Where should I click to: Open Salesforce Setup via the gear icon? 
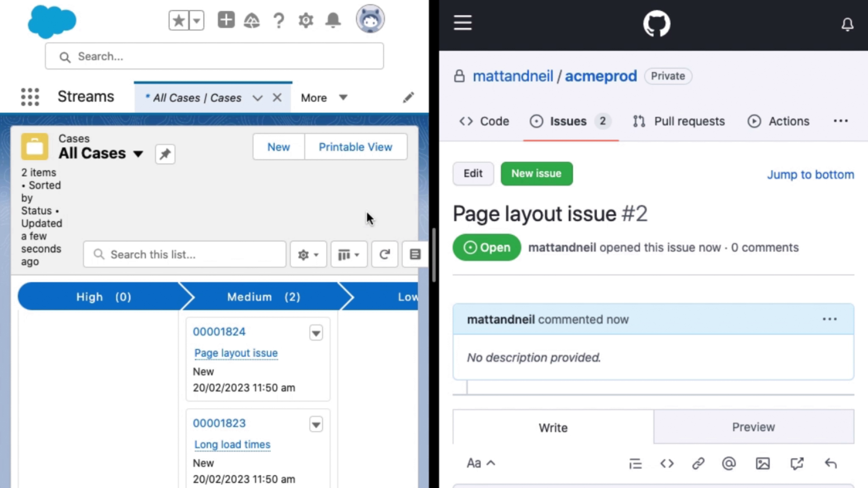[x=306, y=20]
